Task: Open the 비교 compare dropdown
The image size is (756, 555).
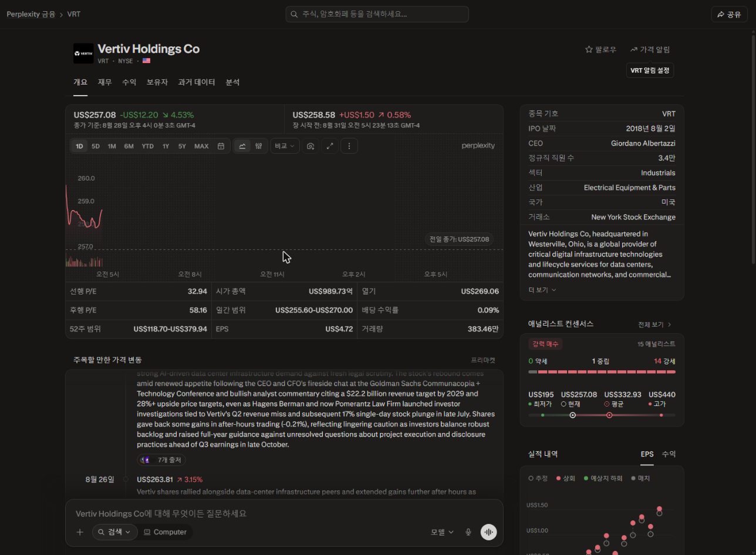Action: point(285,146)
